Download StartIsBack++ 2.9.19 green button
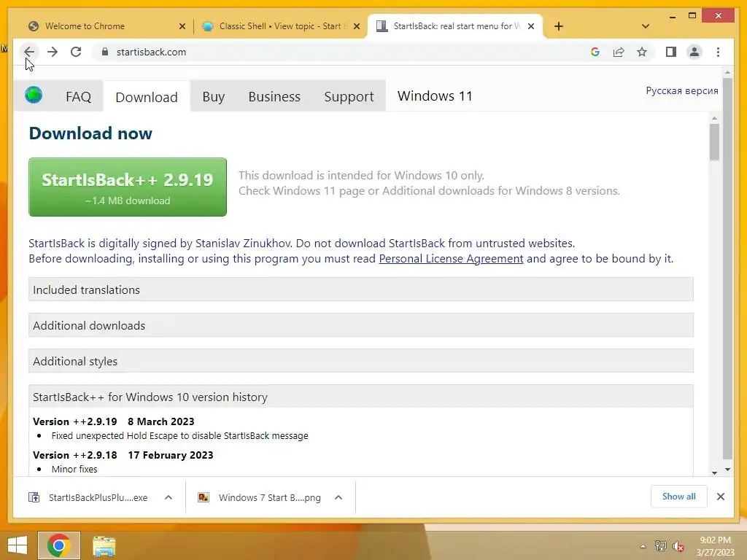Image resolution: width=747 pixels, height=560 pixels. coord(128,187)
